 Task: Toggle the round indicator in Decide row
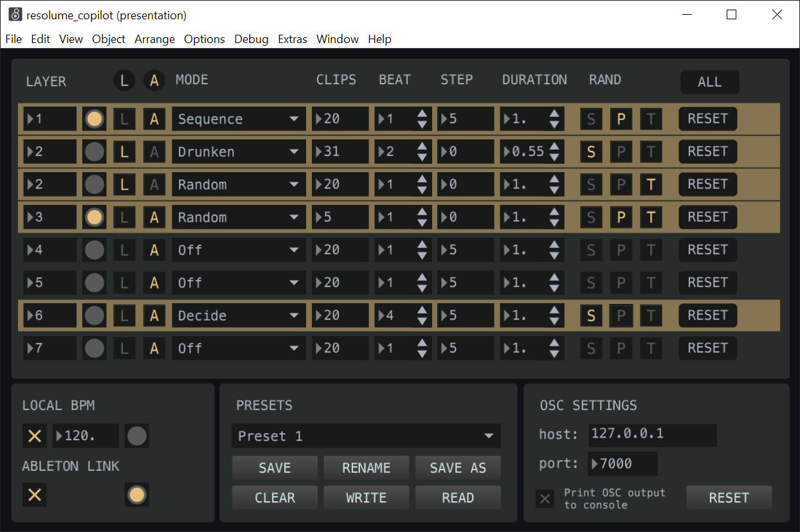tap(95, 315)
